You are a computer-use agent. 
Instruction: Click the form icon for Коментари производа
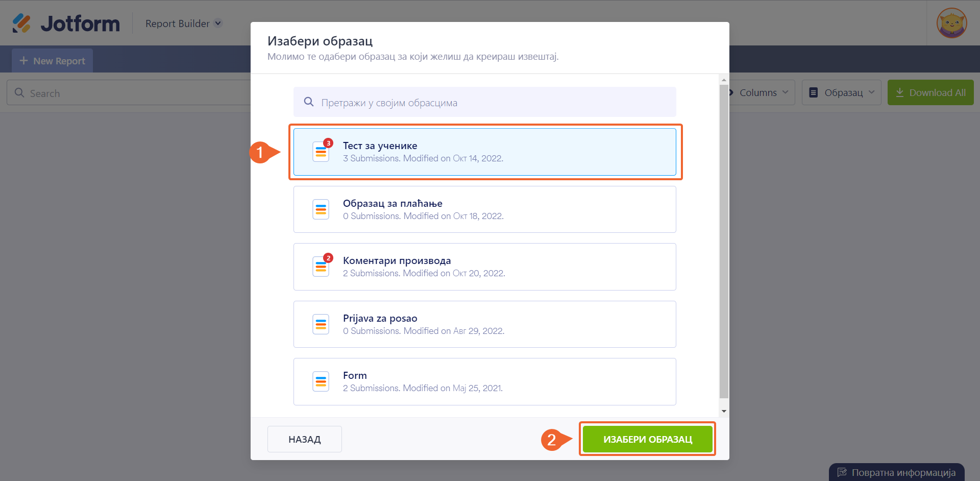(321, 267)
